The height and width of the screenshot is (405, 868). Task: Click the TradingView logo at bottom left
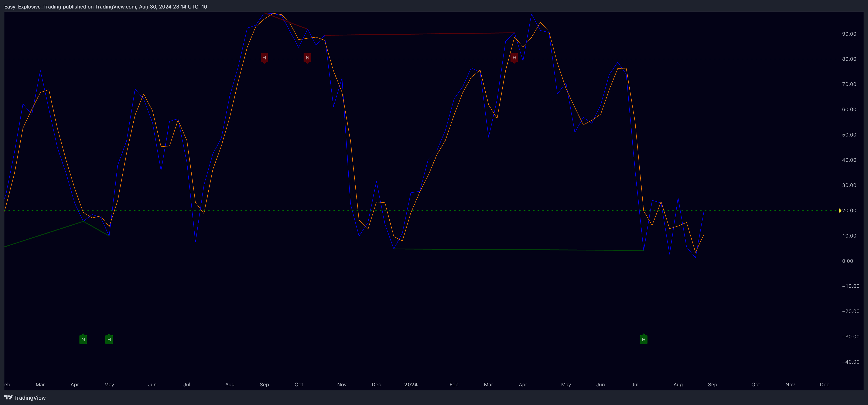pyautogui.click(x=25, y=398)
